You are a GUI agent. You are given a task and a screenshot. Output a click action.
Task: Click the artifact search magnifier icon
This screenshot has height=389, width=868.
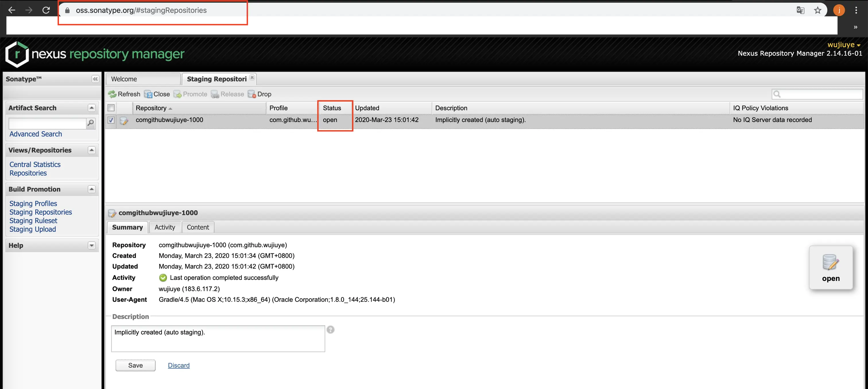(91, 123)
